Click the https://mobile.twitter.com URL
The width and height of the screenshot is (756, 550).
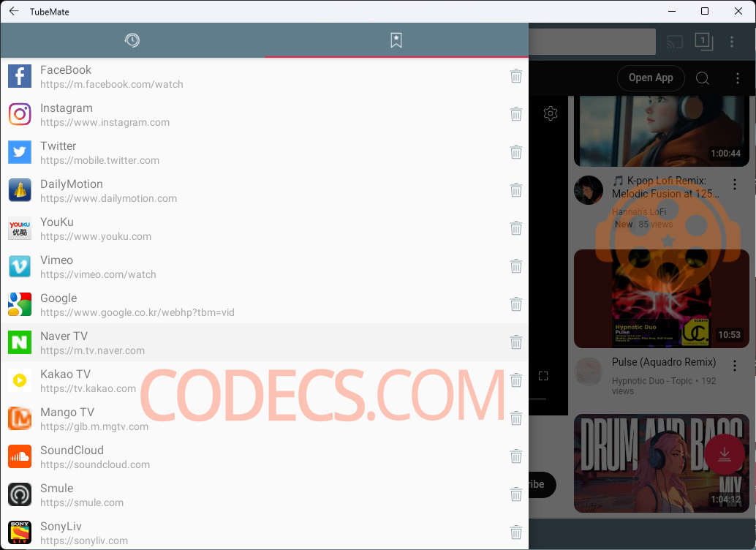point(100,161)
